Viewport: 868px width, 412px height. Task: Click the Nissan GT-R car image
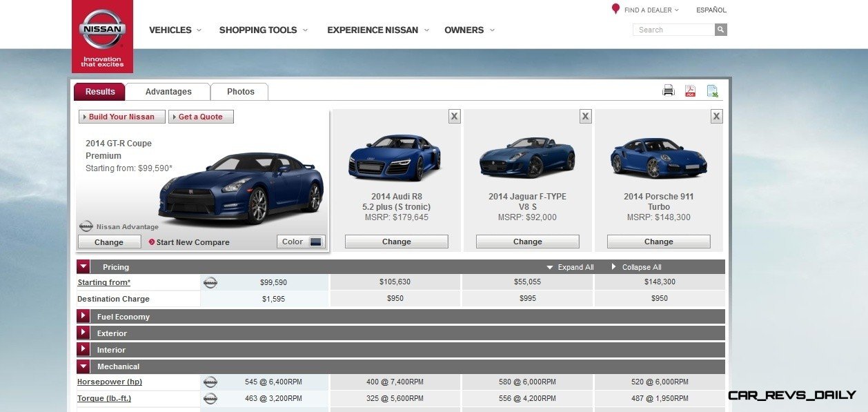[x=240, y=188]
